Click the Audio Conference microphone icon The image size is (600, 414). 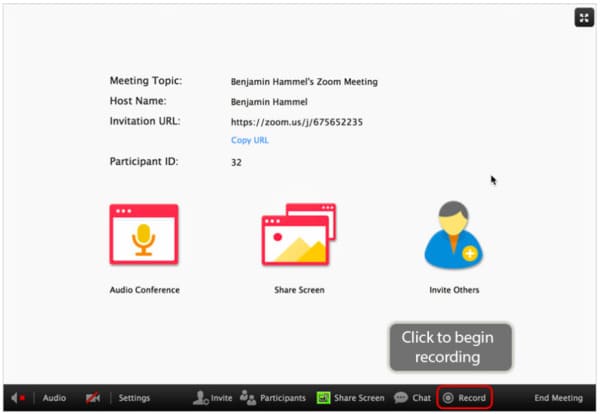click(x=144, y=235)
